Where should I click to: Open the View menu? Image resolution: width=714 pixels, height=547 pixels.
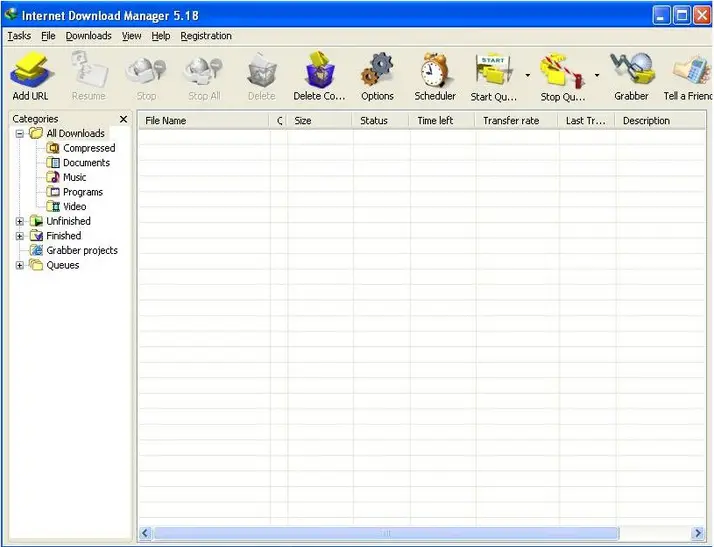pos(132,36)
